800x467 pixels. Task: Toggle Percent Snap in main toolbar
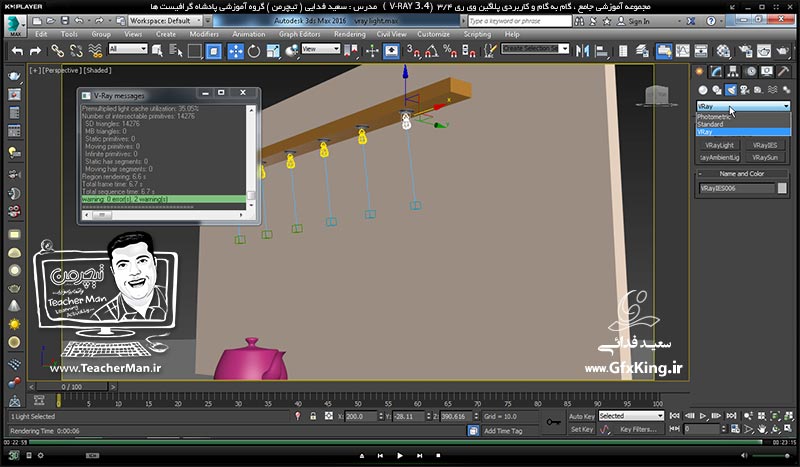coord(451,51)
